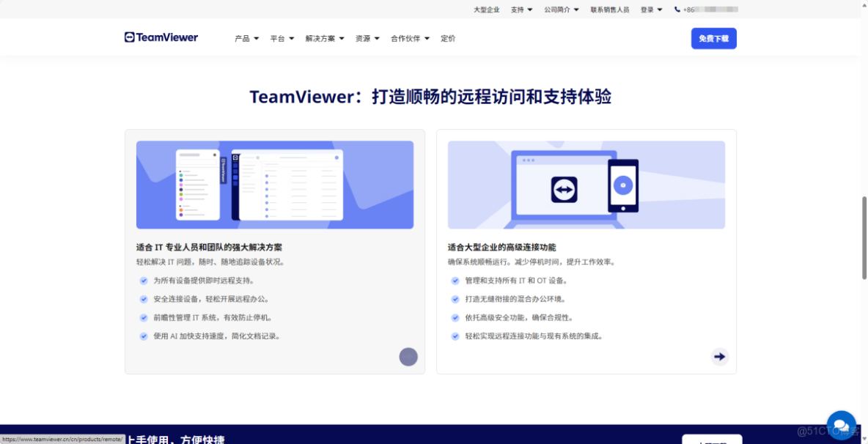This screenshot has width=868, height=444.
Task: Click the 联系销售人员 link
Action: coord(611,10)
